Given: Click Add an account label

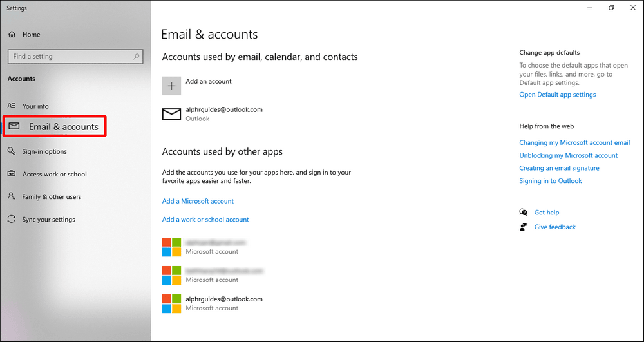Looking at the screenshot, I should 209,81.
